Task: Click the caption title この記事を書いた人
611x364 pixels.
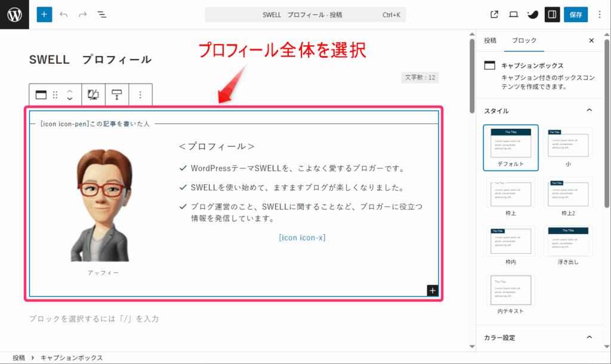Action: point(95,124)
